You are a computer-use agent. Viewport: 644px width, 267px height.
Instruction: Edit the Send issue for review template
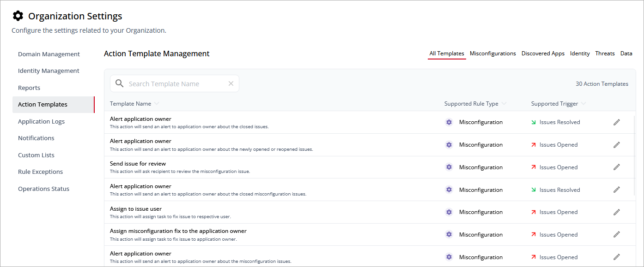point(616,167)
